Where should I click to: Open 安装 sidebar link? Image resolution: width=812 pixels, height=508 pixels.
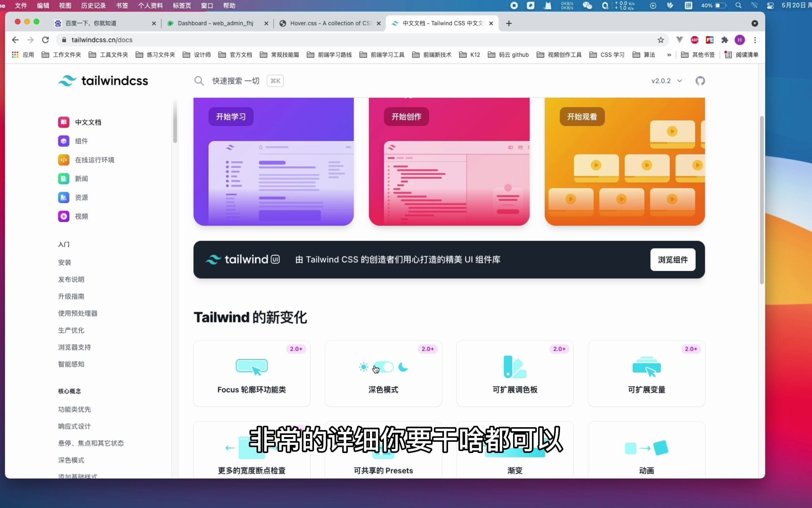click(x=64, y=262)
